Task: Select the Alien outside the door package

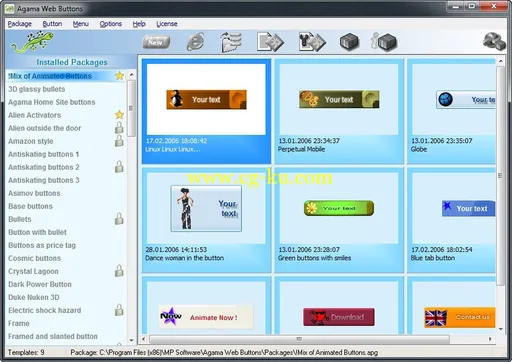Action: pos(66,128)
